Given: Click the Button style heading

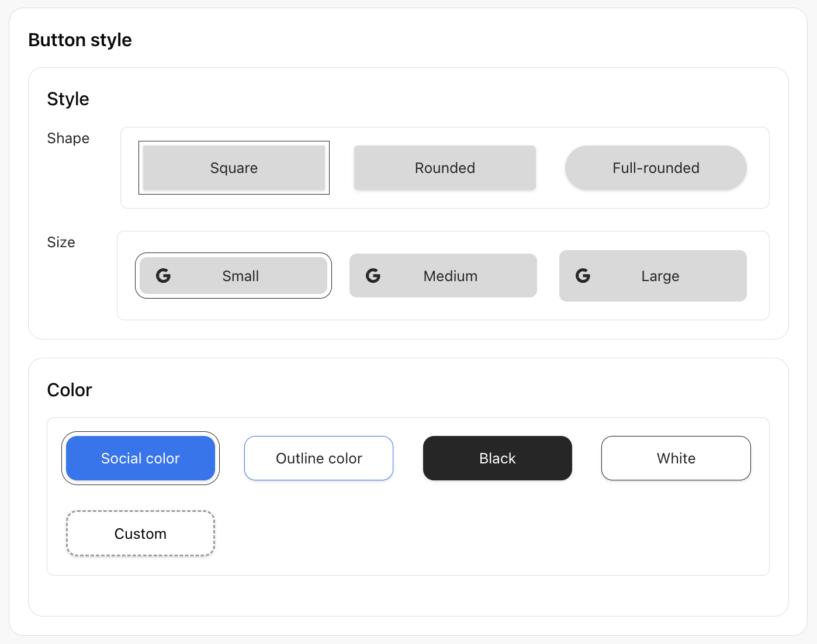Looking at the screenshot, I should [80, 40].
